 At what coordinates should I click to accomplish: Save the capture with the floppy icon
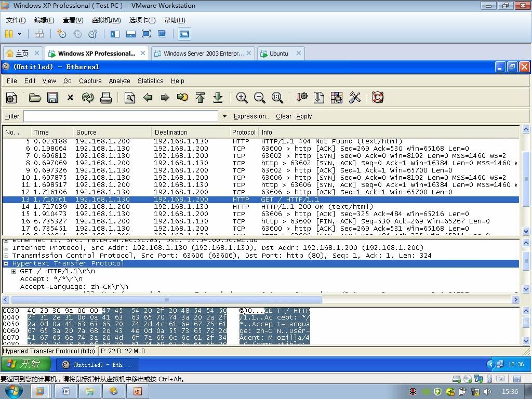click(52, 98)
